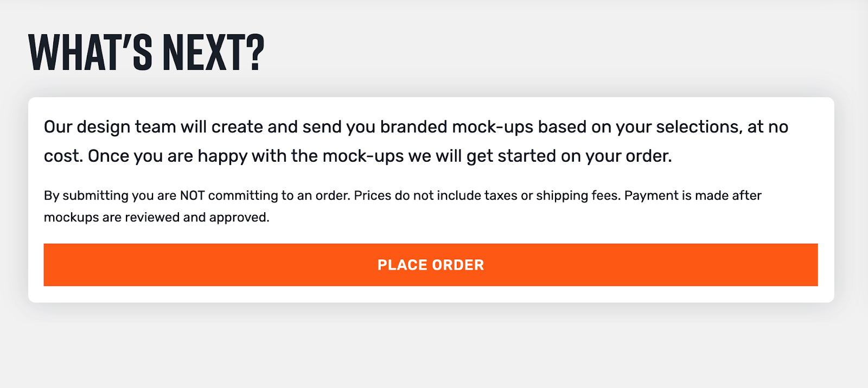Click the orange PLACE ORDER button
Image resolution: width=868 pixels, height=388 pixels.
[431, 265]
